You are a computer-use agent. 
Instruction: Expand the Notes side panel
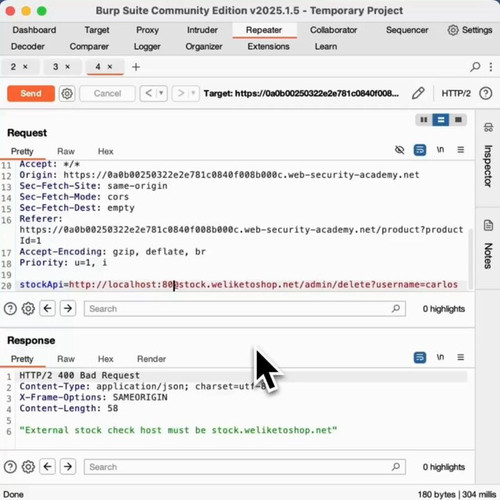[x=488, y=245]
